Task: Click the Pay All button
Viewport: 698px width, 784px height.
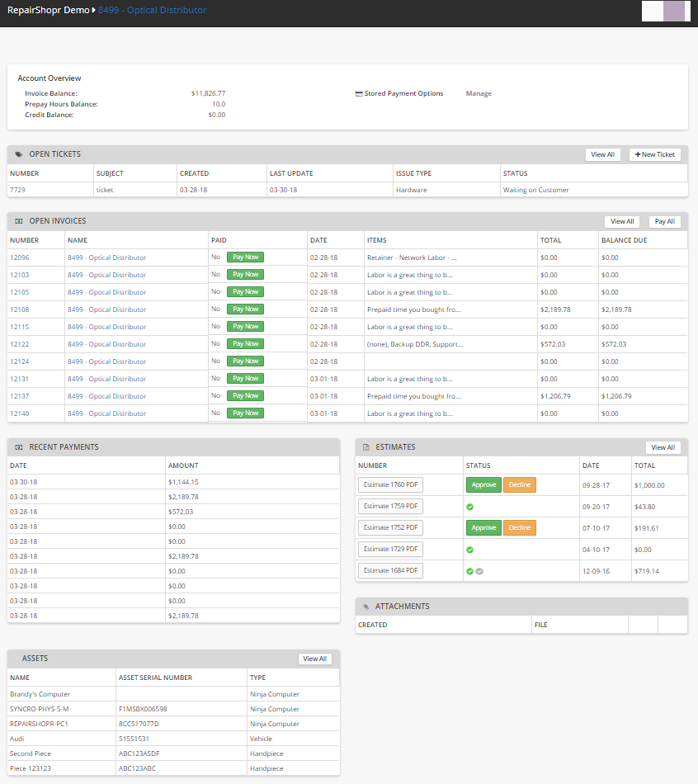Action: click(664, 221)
